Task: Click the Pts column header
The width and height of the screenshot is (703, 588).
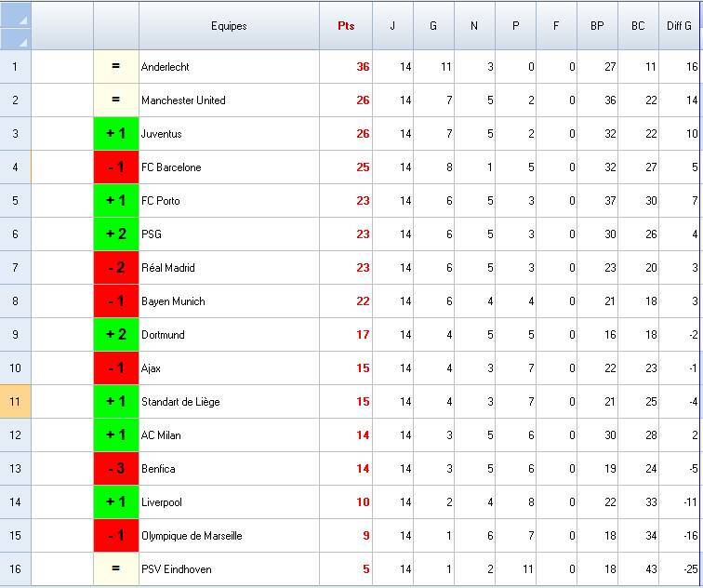Action: pyautogui.click(x=346, y=26)
